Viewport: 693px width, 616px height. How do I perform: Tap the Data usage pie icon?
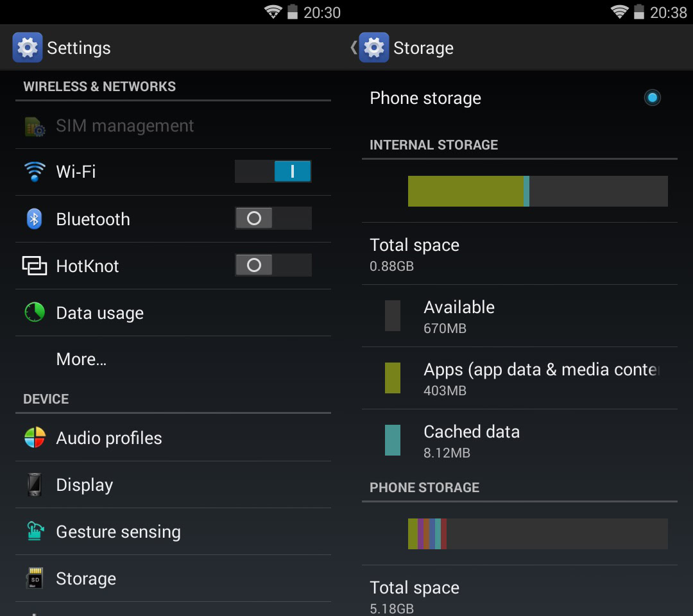point(35,312)
